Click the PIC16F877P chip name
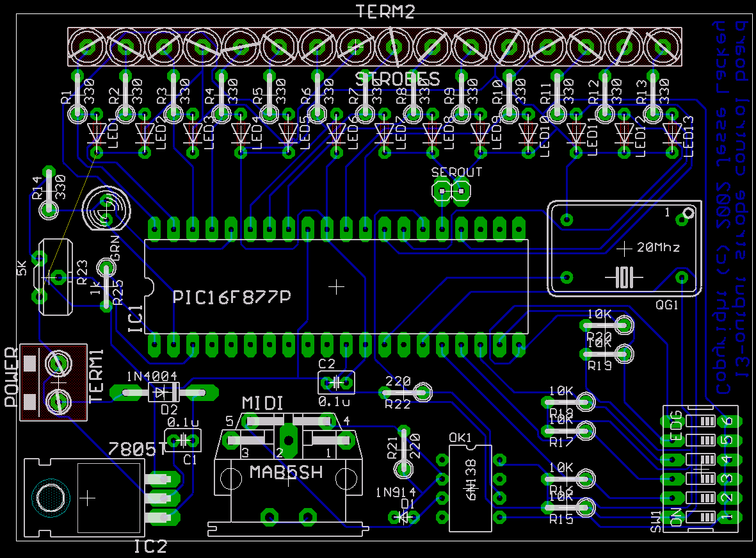The height and width of the screenshot is (558, 756). (232, 297)
